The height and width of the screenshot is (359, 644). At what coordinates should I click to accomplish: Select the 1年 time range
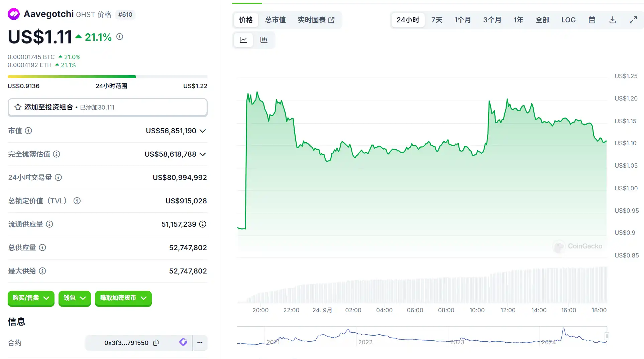click(518, 20)
